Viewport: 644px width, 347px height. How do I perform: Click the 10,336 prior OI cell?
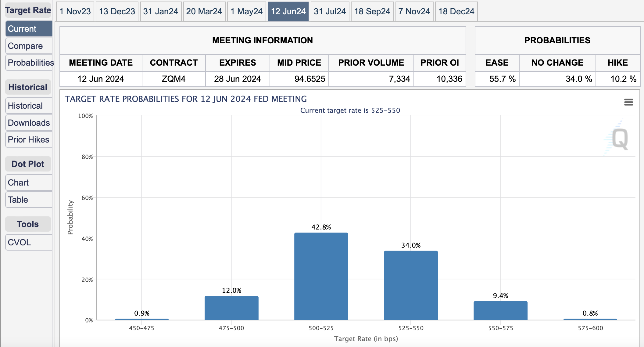440,79
